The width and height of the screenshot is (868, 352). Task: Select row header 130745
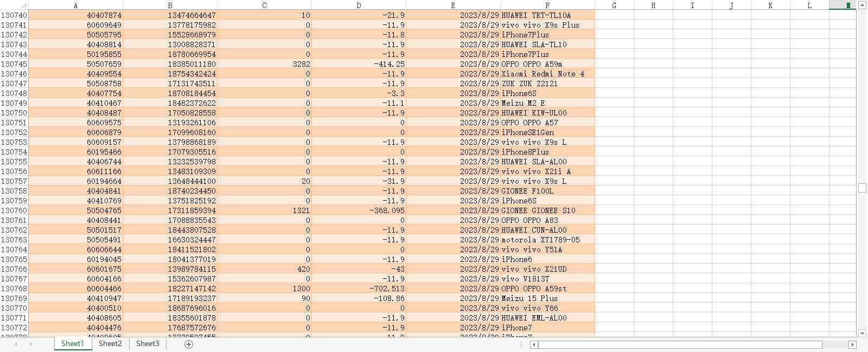pos(14,64)
